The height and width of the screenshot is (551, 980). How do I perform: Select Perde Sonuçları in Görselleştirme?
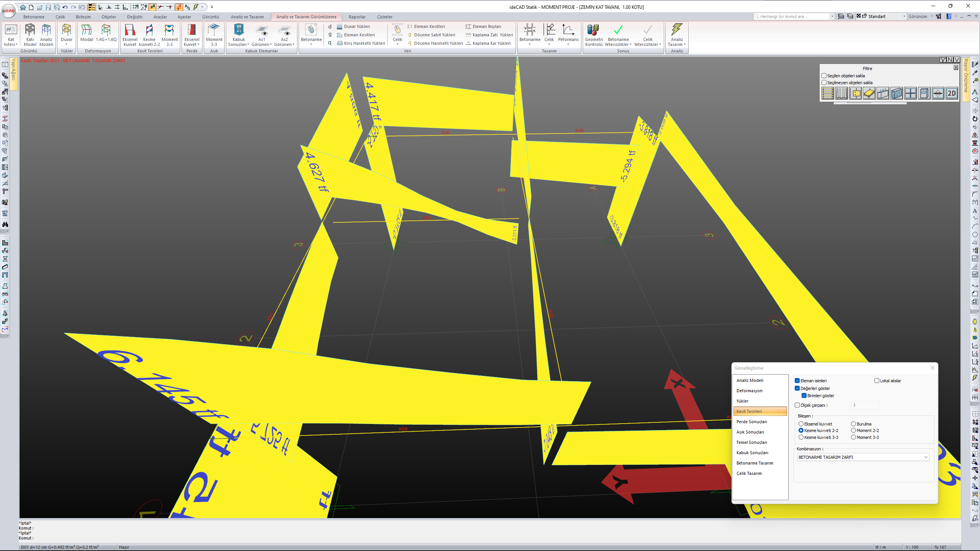[760, 422]
